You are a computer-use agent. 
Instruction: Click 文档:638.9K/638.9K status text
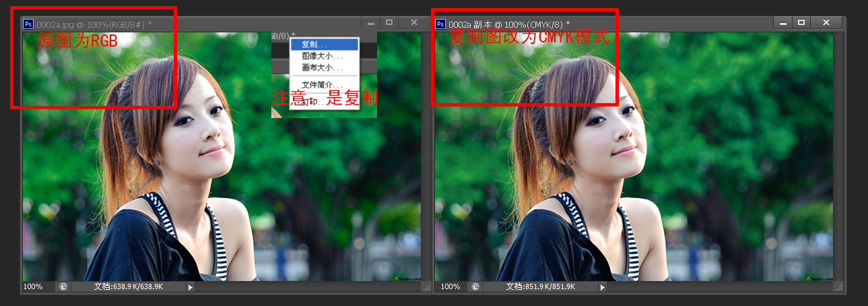pyautogui.click(x=128, y=286)
